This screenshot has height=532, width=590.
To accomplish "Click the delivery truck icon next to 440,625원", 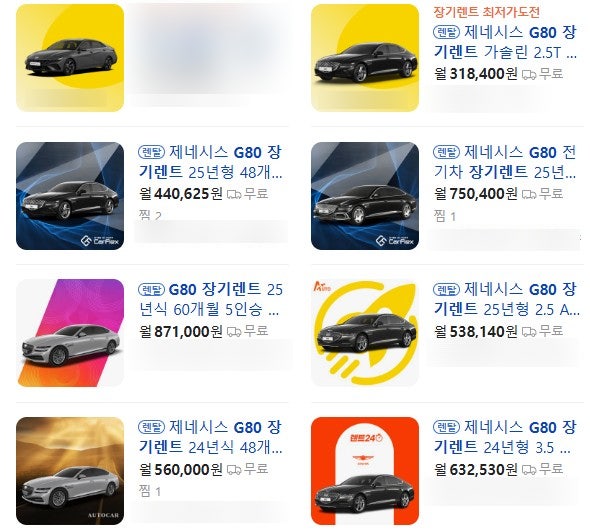I will pos(234,195).
